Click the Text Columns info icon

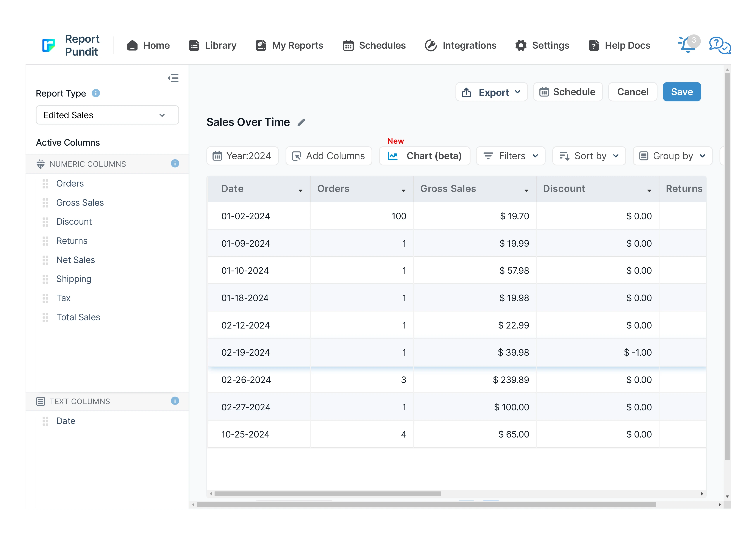tap(175, 401)
